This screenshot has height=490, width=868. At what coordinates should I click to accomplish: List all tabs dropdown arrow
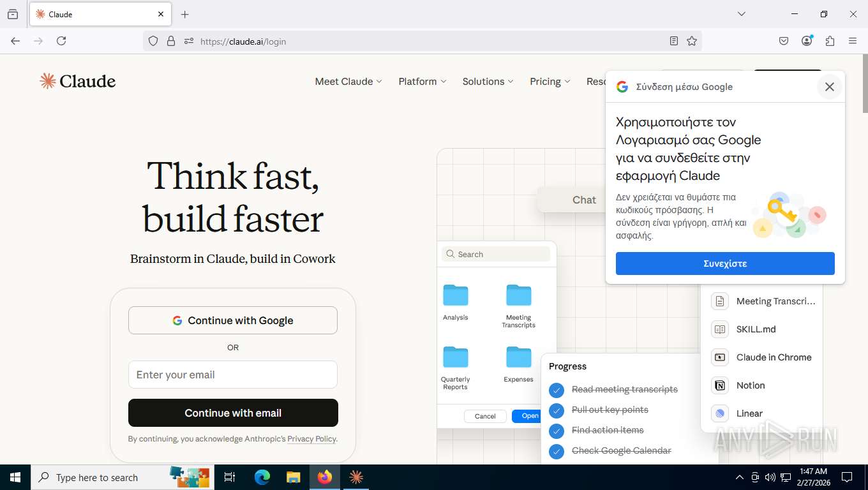point(742,14)
